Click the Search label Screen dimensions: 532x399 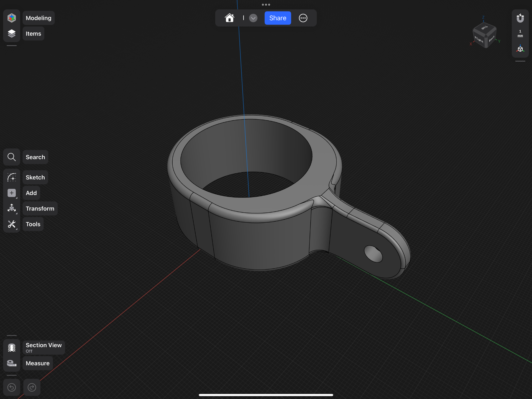click(x=35, y=157)
